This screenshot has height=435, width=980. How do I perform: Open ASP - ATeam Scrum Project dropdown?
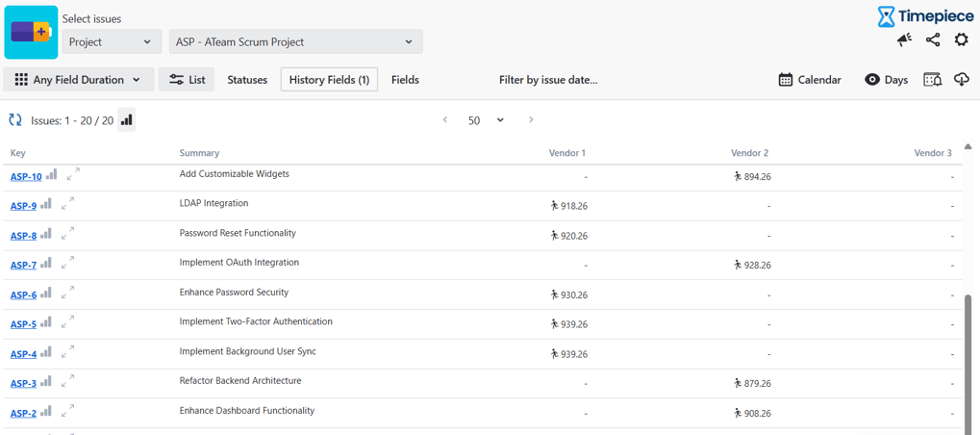point(296,42)
